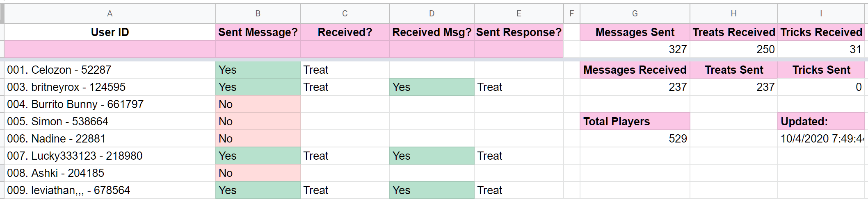Click the User ID header cell

tap(110, 32)
